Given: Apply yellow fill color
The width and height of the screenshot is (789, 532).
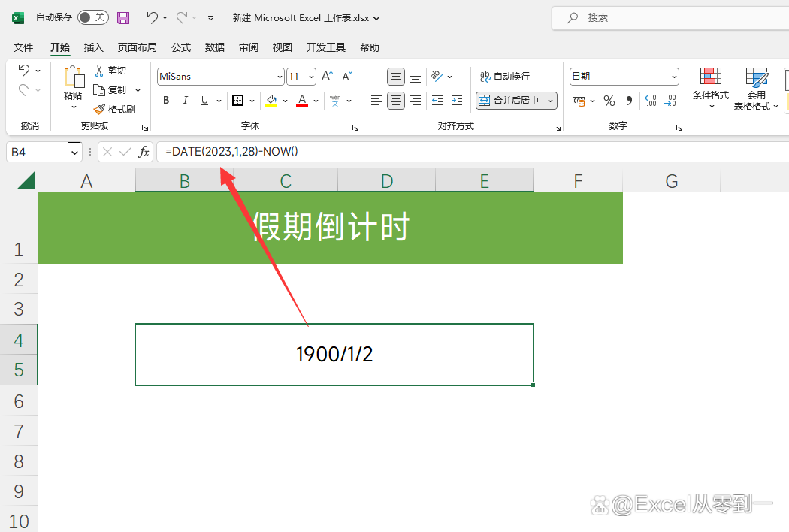Looking at the screenshot, I should [x=272, y=101].
